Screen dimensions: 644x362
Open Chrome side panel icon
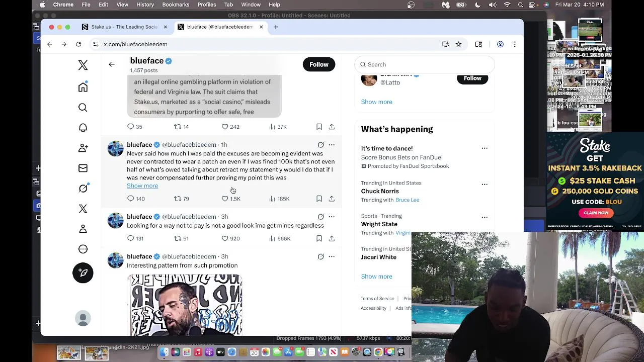(x=478, y=44)
